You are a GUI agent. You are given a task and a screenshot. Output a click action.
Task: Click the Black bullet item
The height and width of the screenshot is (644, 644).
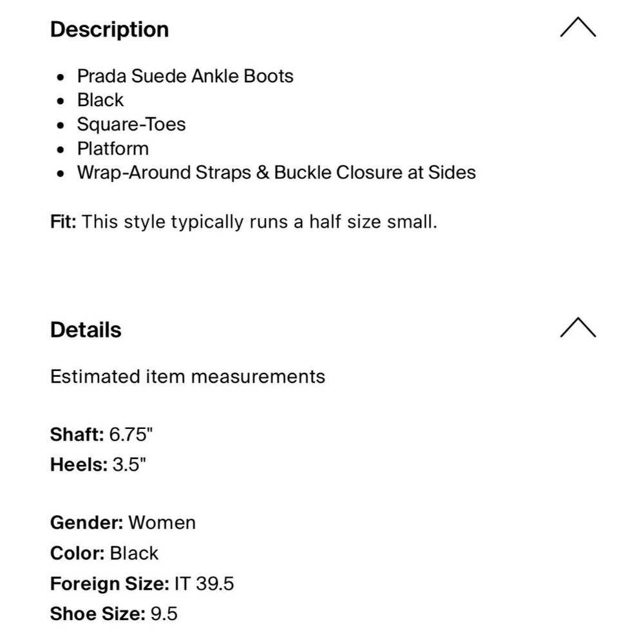click(x=100, y=100)
